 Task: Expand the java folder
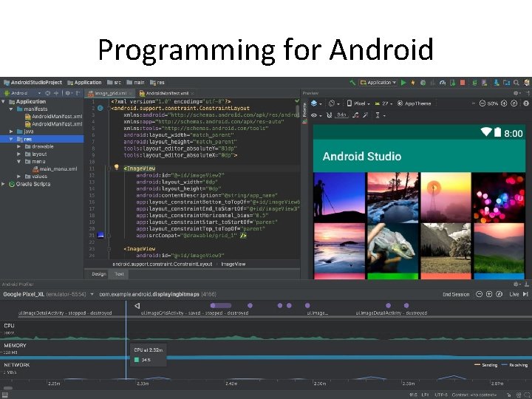coord(12,132)
